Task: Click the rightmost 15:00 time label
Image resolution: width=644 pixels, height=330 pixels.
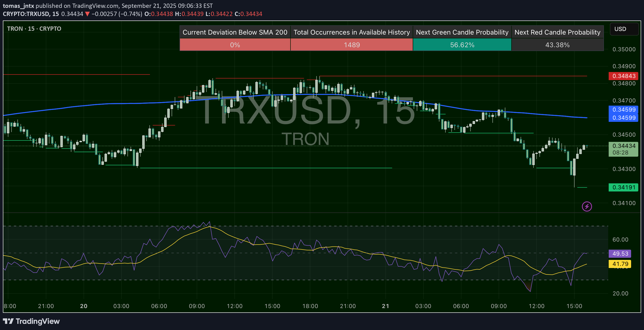Action: (574, 306)
